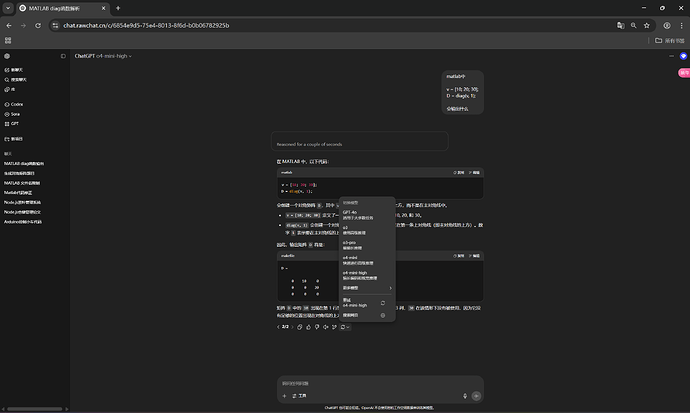Toggle the regenerate model dropdown below response
Screen dimensions: 690x413
tap(345, 327)
